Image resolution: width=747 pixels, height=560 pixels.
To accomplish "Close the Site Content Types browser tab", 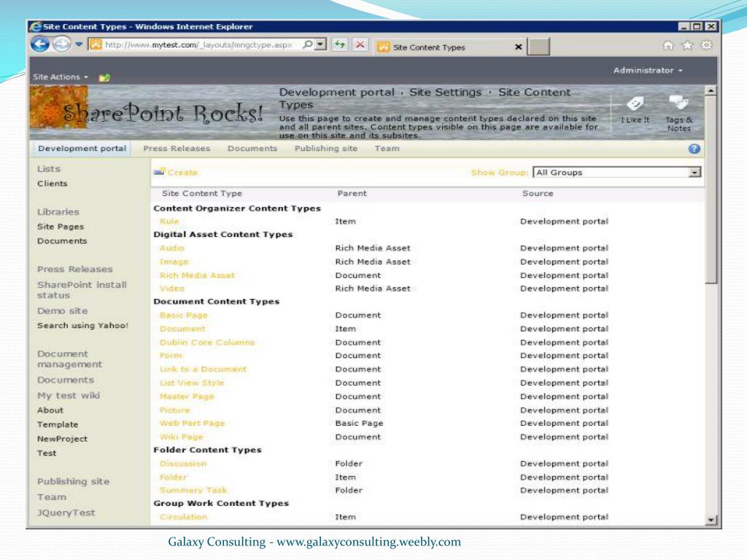I will point(519,47).
